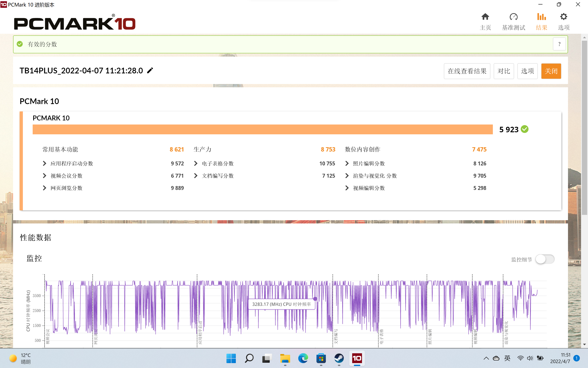The image size is (588, 368).
Task: Click the scrollbar down arrow
Action: point(584,345)
